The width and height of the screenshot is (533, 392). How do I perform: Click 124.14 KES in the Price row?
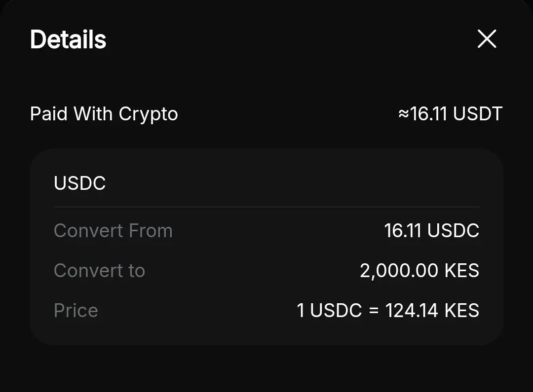pos(432,311)
